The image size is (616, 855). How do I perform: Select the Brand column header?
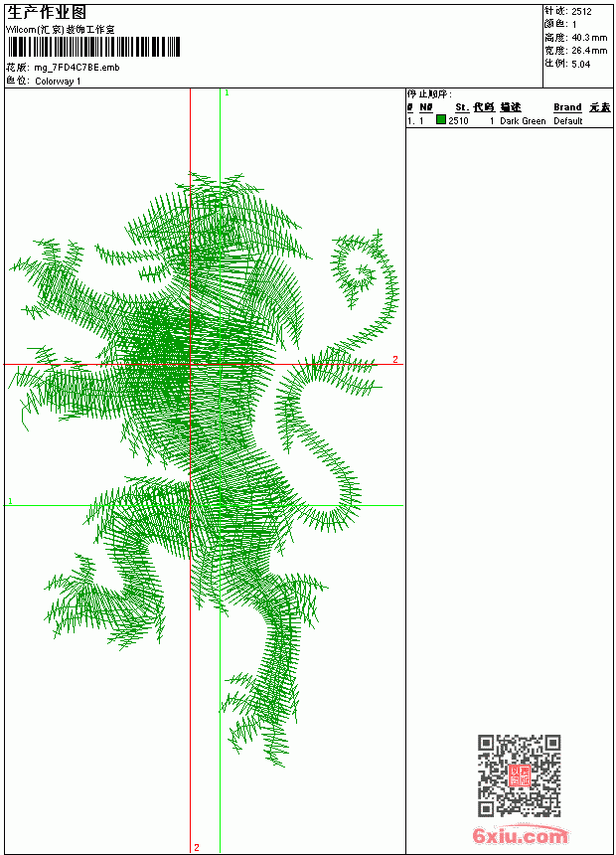(x=567, y=107)
